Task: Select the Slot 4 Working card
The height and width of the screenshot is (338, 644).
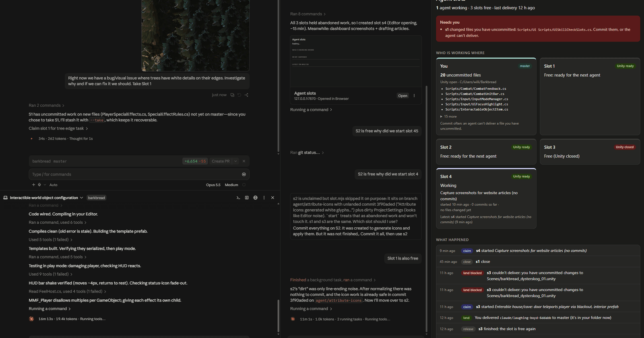Action: click(486, 198)
